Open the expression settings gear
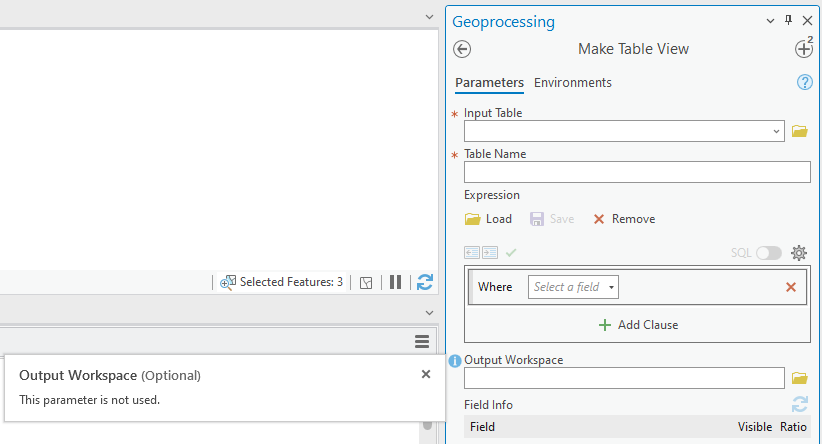Screen dimensions: 822x444 [x=798, y=253]
